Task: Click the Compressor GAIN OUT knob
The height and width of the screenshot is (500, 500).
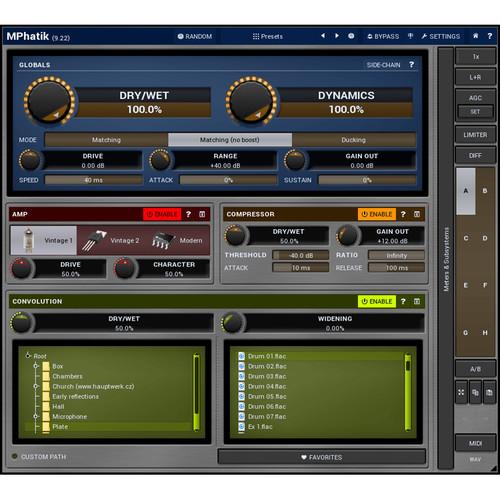Action: pos(348,235)
